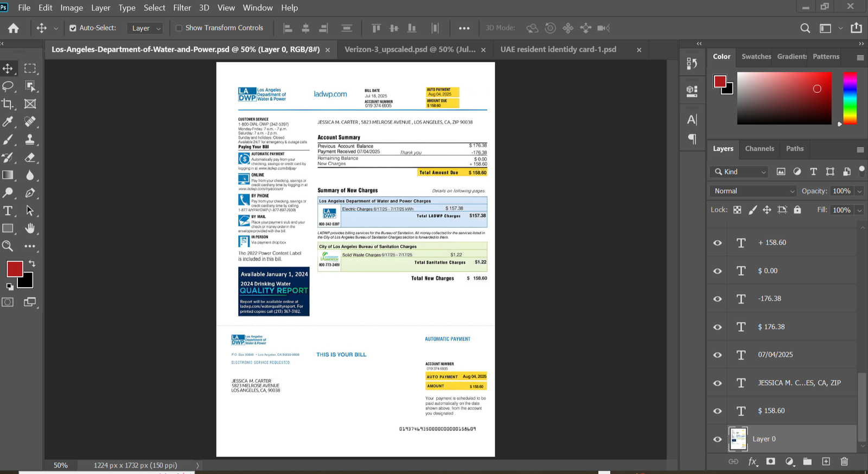Image resolution: width=868 pixels, height=474 pixels.
Task: Click the Share icon at top right
Action: tap(856, 28)
